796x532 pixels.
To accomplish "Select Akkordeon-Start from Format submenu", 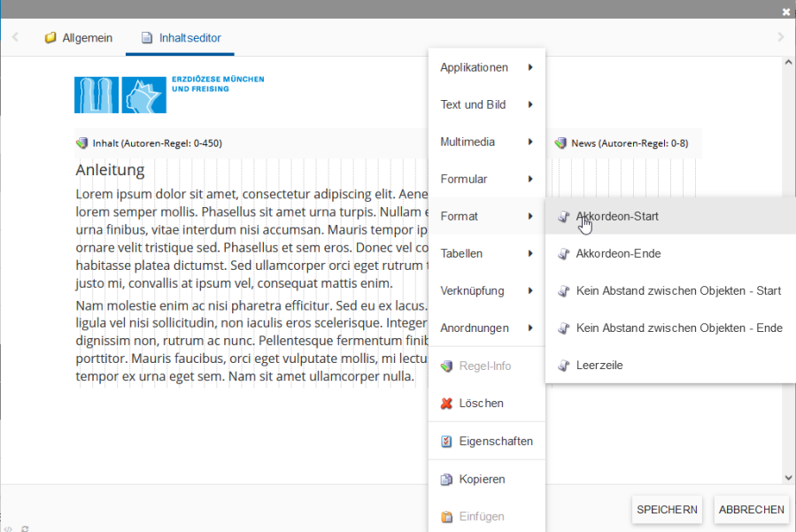I will (x=617, y=216).
